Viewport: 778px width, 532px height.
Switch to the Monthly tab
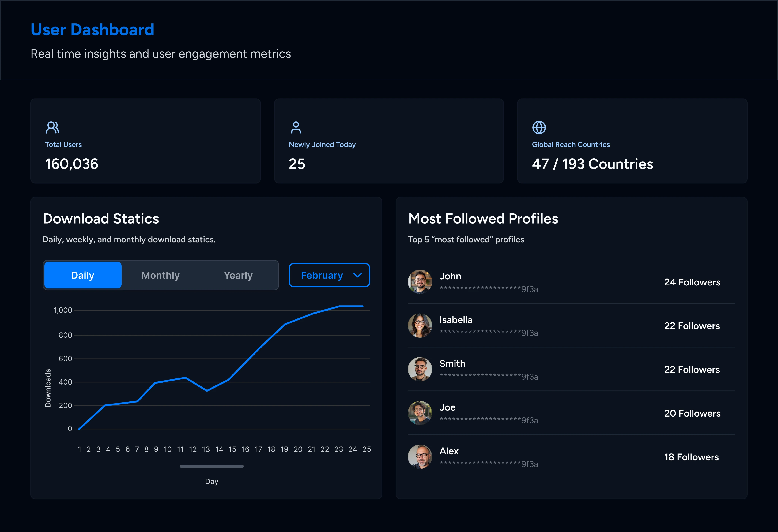tap(160, 275)
